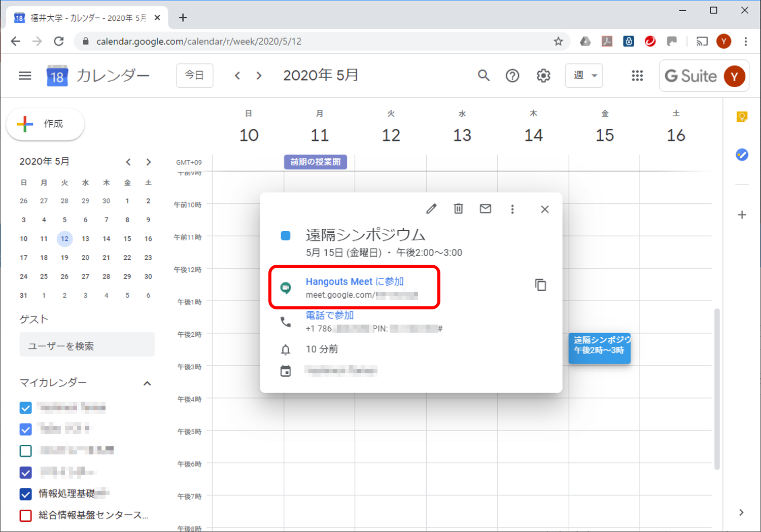Open the Google Drive extension icon

[585, 42]
